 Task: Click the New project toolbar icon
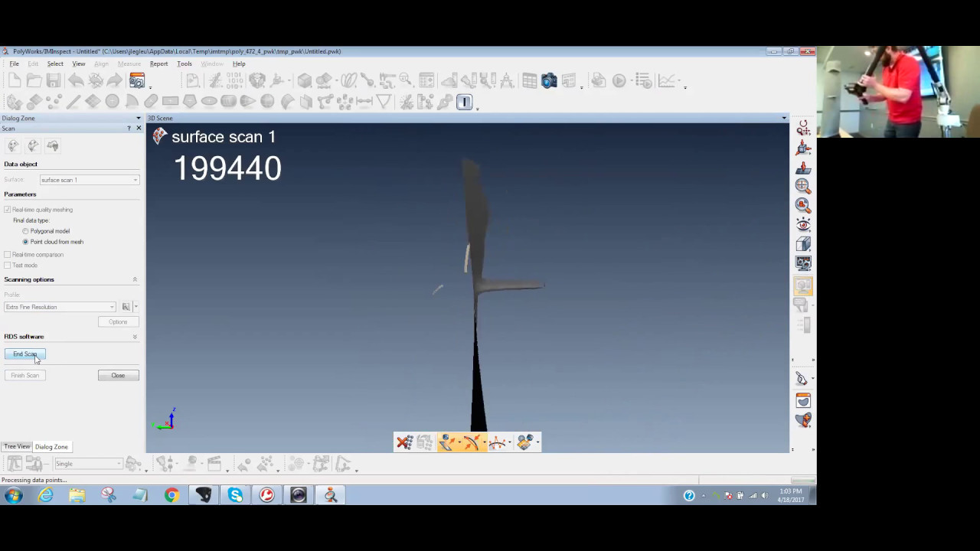pos(15,80)
